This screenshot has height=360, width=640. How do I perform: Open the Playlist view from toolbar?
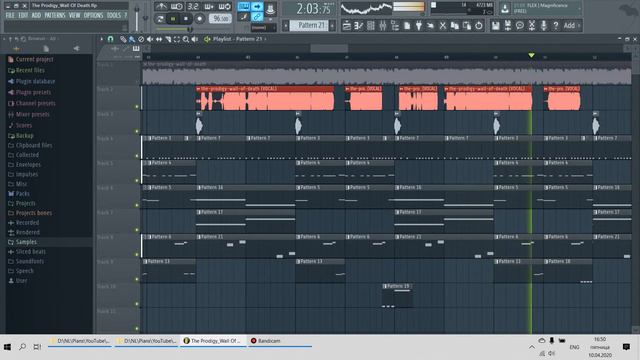pyautogui.click(x=347, y=26)
